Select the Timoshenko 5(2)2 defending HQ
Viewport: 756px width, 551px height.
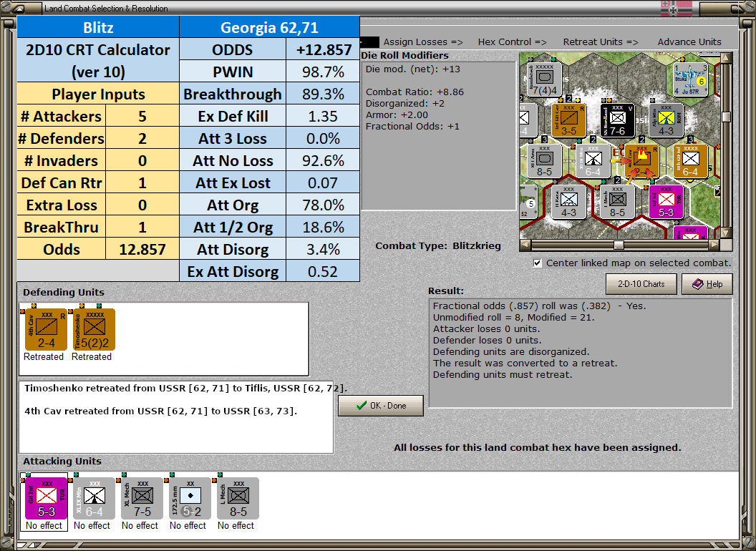[94, 330]
